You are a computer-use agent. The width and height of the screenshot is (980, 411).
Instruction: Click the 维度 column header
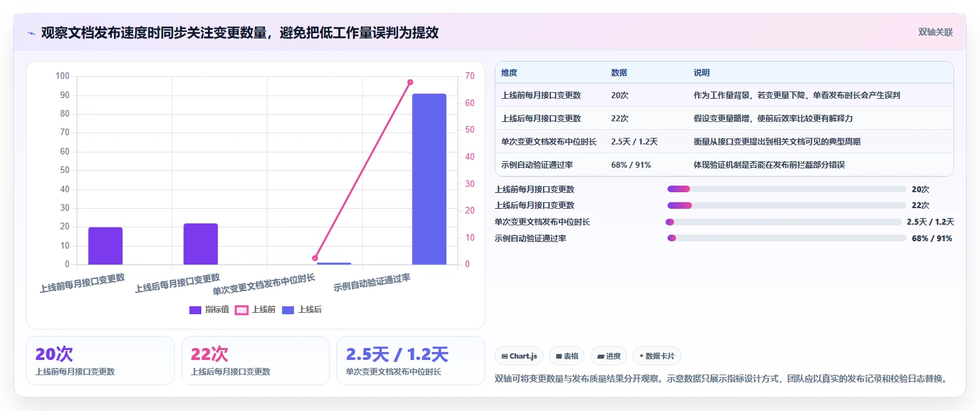coord(509,73)
